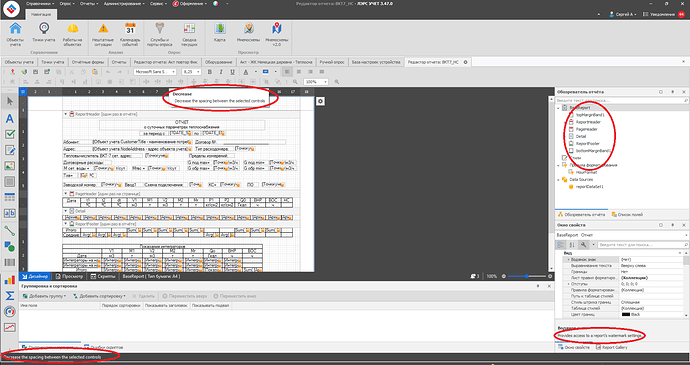Toggle Underline formatting in the toolbar

(231, 72)
